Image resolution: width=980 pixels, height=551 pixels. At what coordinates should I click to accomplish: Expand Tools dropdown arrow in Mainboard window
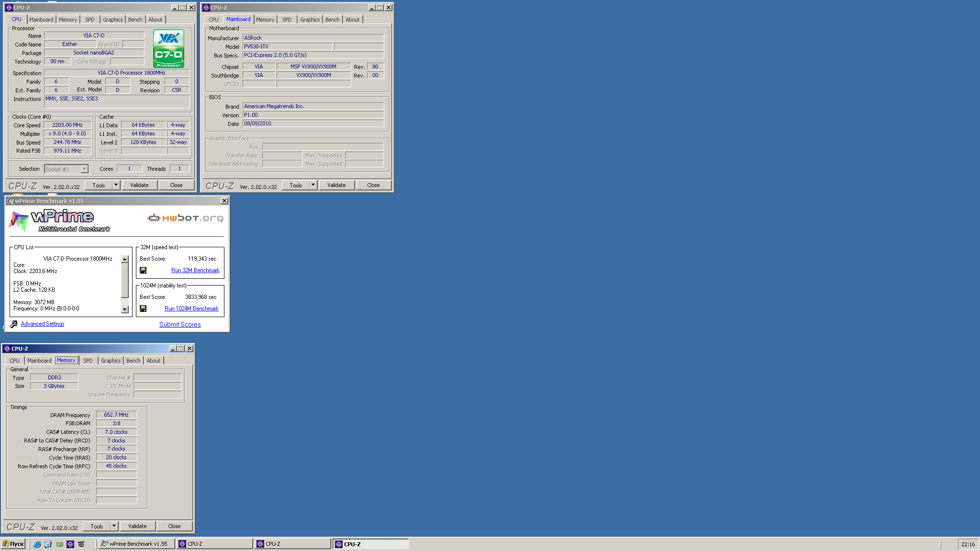pos(313,185)
